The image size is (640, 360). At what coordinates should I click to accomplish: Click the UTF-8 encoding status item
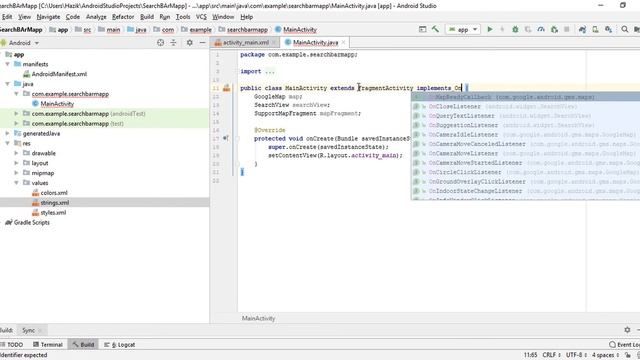pyautogui.click(x=576, y=355)
